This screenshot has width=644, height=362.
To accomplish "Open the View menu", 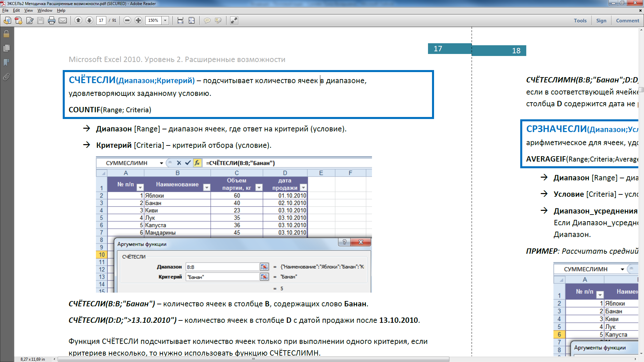I will pos(29,10).
